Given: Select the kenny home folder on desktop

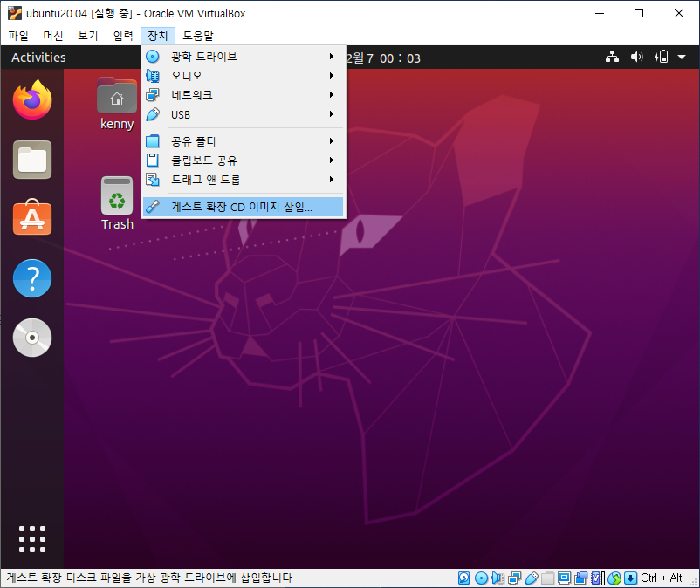Looking at the screenshot, I should 117,104.
